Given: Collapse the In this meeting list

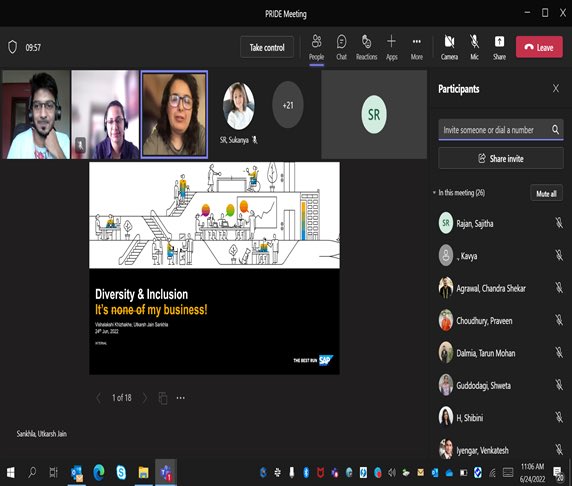Looking at the screenshot, I should 434,193.
